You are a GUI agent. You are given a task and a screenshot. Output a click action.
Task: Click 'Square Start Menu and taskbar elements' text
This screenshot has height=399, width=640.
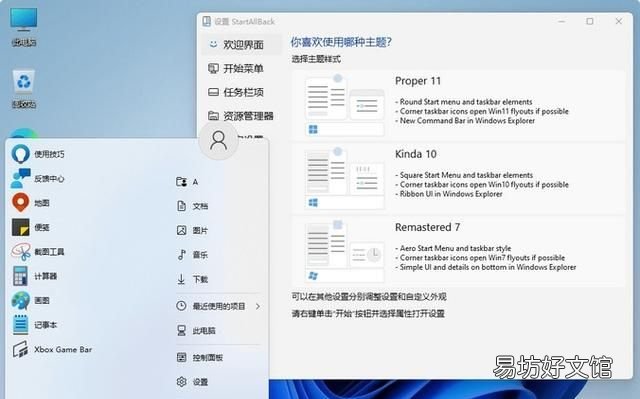coord(466,175)
